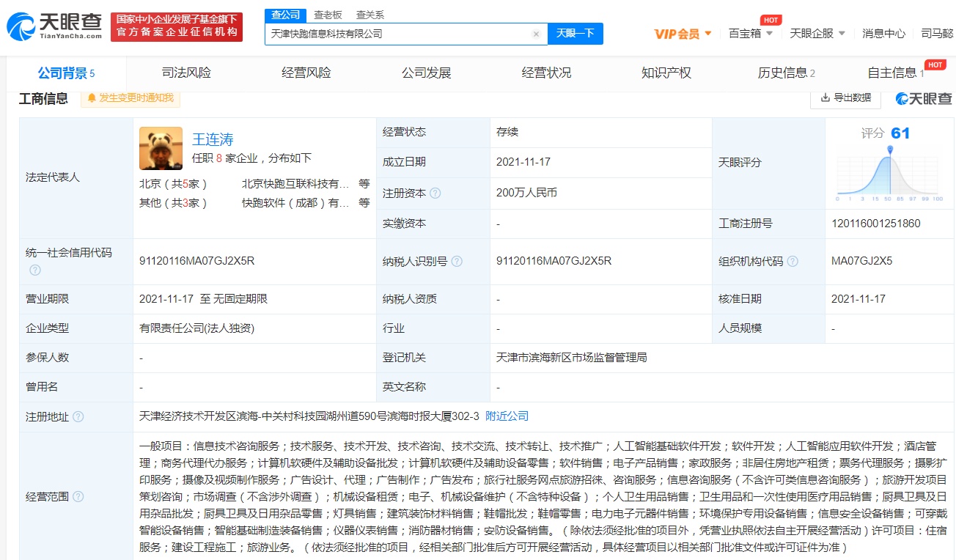Click 北京（共5家）text
This screenshot has height=560, width=956.
(174, 183)
